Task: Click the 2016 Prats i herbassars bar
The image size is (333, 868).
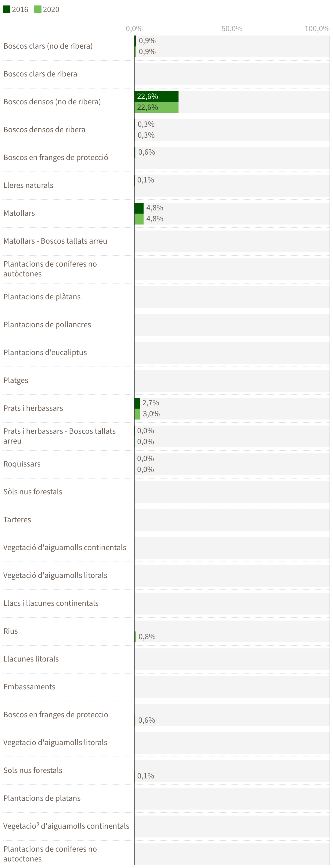Action: tap(137, 403)
